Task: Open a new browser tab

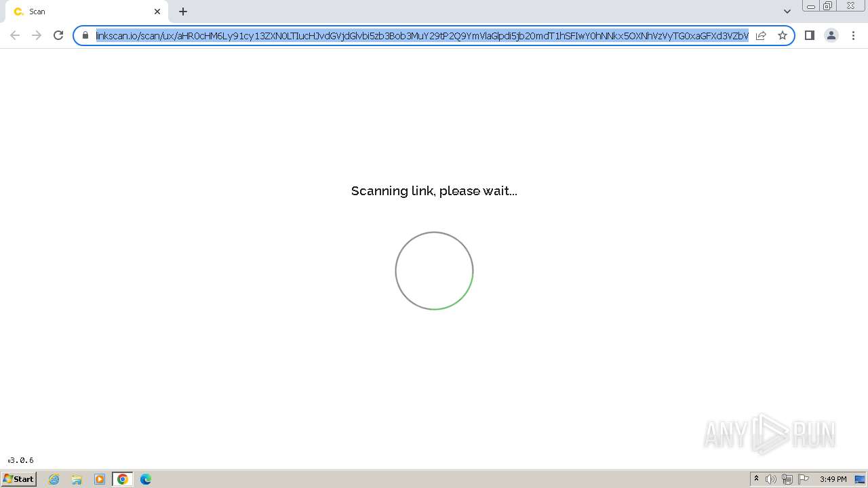Action: pos(183,12)
